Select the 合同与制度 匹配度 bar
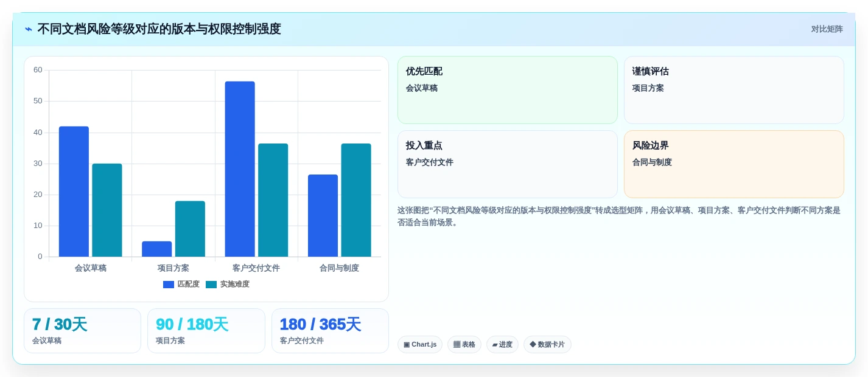Image resolution: width=868 pixels, height=377 pixels. coord(323,216)
